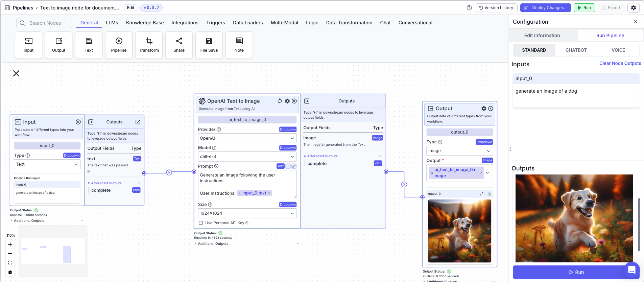Screen dimensions: 644x282
Task: Zoom out on the canvas
Action: [x=10, y=254]
